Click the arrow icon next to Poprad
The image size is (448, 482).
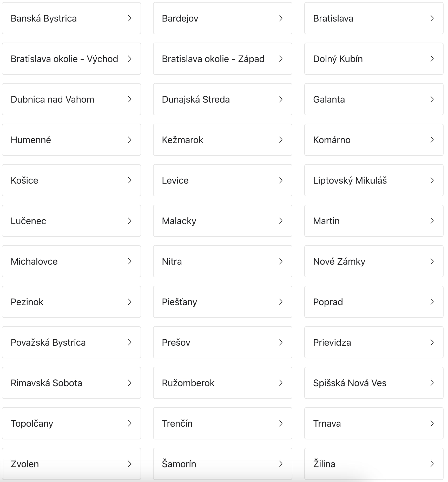point(432,302)
